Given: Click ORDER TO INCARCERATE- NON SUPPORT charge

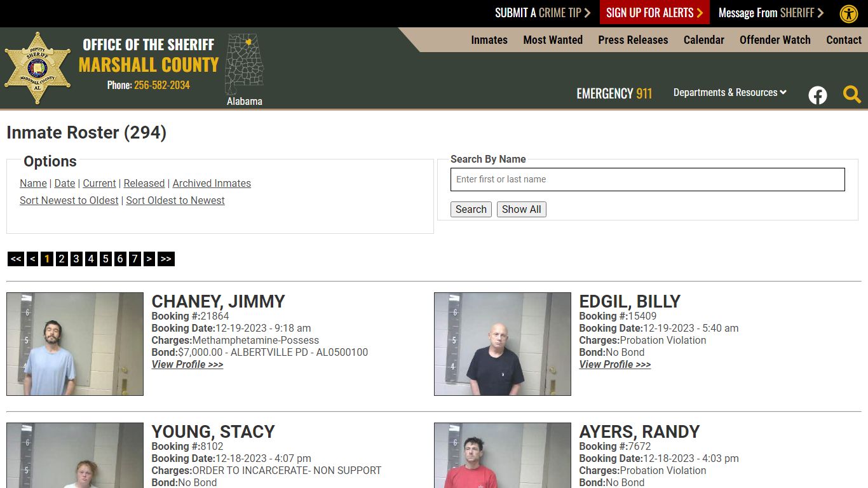Looking at the screenshot, I should point(287,470).
